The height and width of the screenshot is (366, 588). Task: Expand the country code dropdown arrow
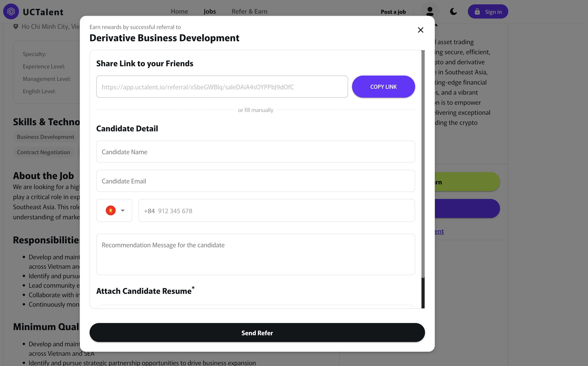pos(123,210)
